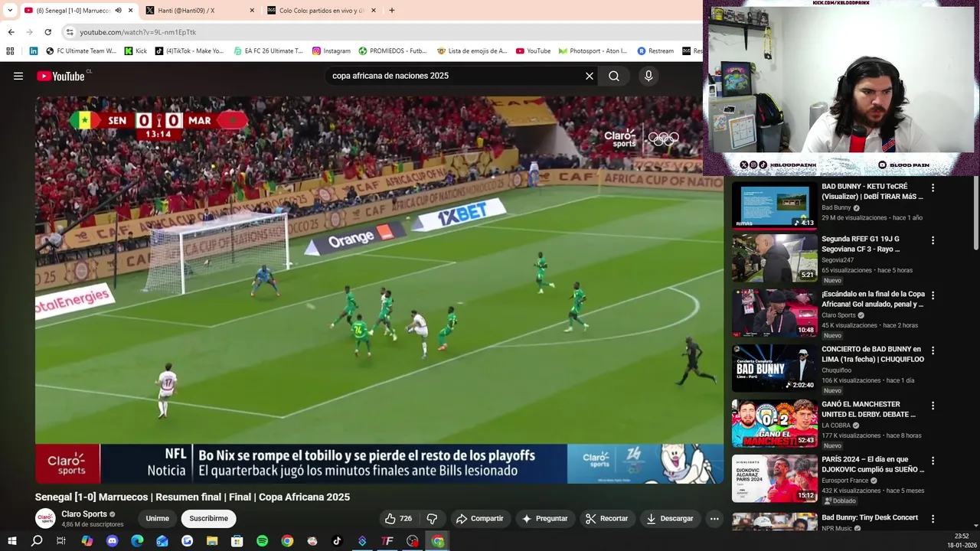The height and width of the screenshot is (551, 980).
Task: Play the GANÓ EL MANCHESTER derby thumbnail
Action: [774, 423]
